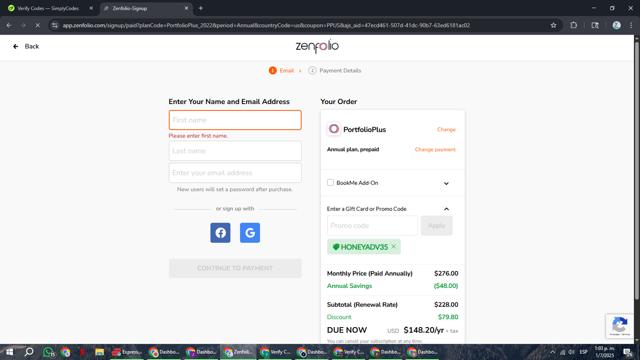Click Continue to Payment button

coord(235,268)
